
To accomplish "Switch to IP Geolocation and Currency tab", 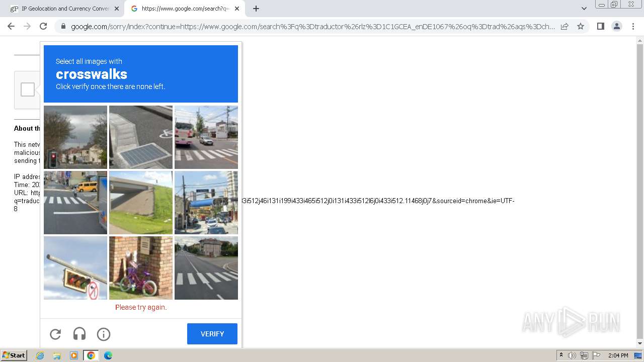I will tap(65, 9).
